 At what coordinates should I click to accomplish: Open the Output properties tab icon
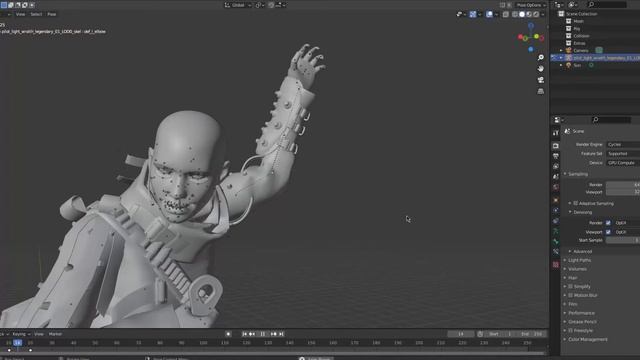pyautogui.click(x=556, y=156)
